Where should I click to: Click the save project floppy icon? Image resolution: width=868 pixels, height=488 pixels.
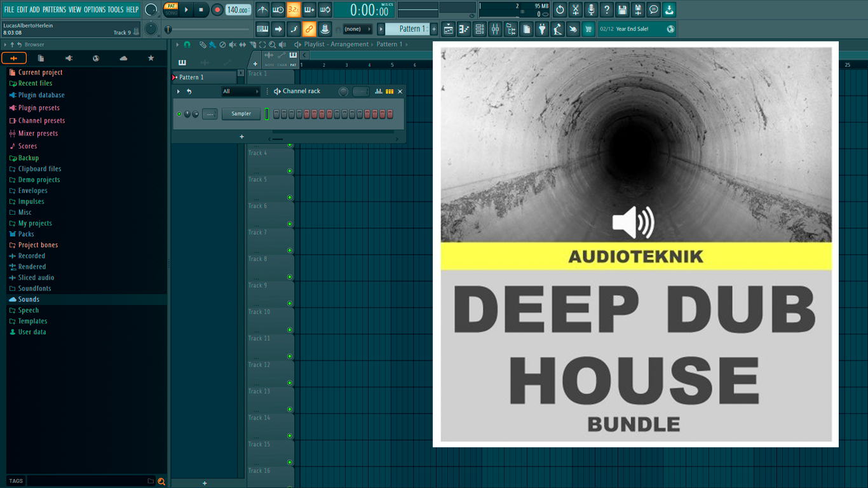pyautogui.click(x=622, y=10)
